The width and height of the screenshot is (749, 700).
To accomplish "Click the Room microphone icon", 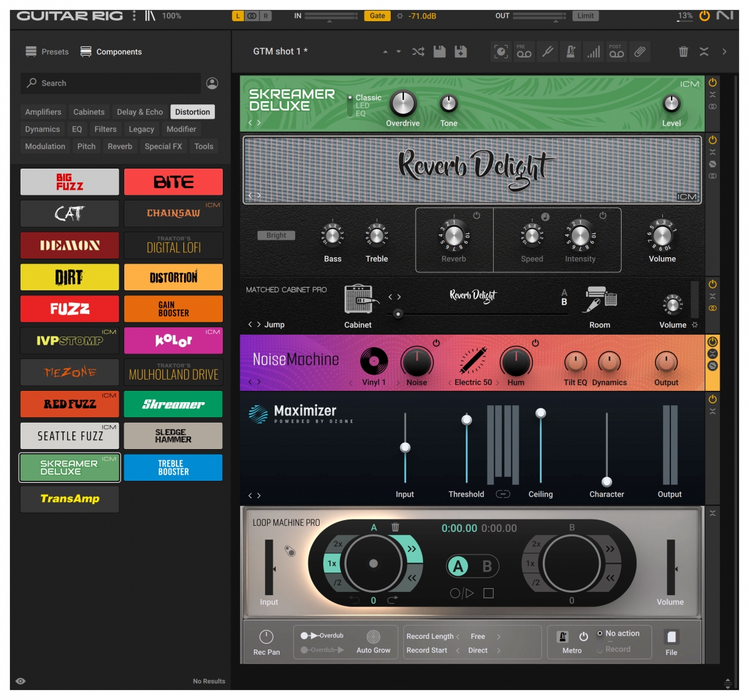I will point(600,300).
